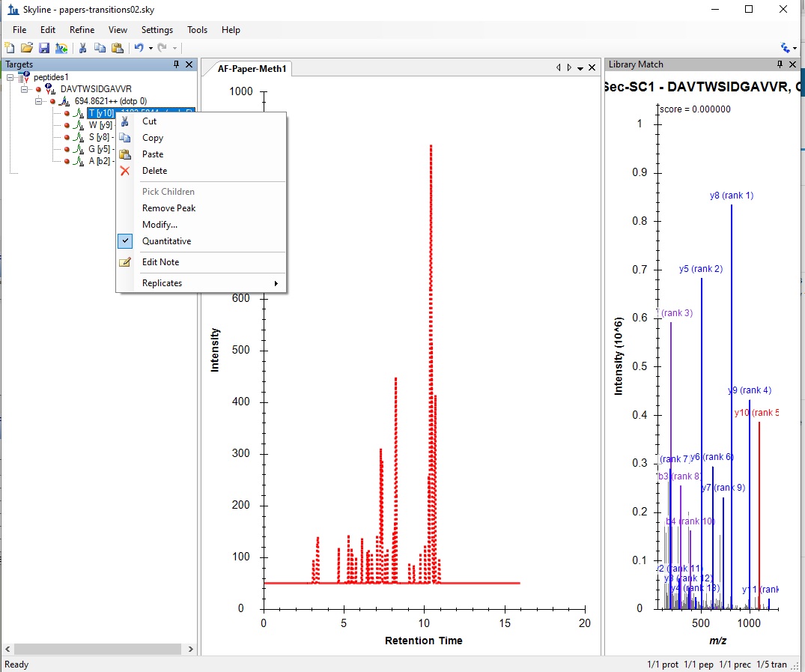Switch to the AF-Paper-Meth1 tab
This screenshot has height=672, width=805.
point(251,69)
